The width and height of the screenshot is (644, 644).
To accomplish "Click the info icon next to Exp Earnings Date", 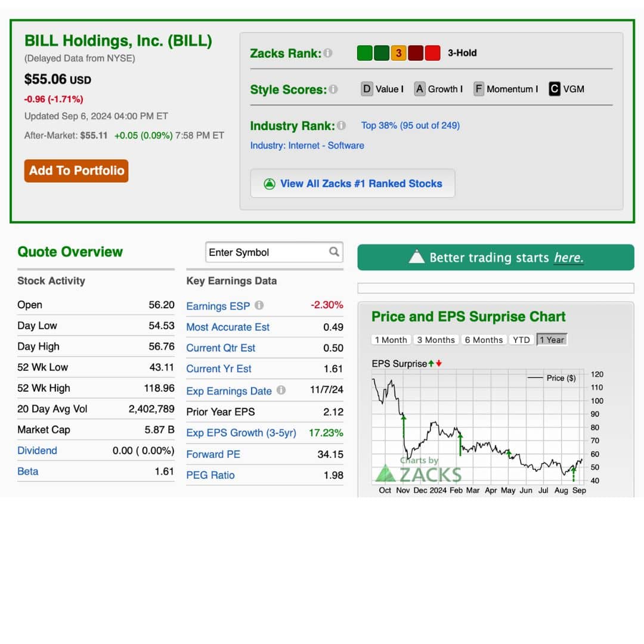I will 281,390.
